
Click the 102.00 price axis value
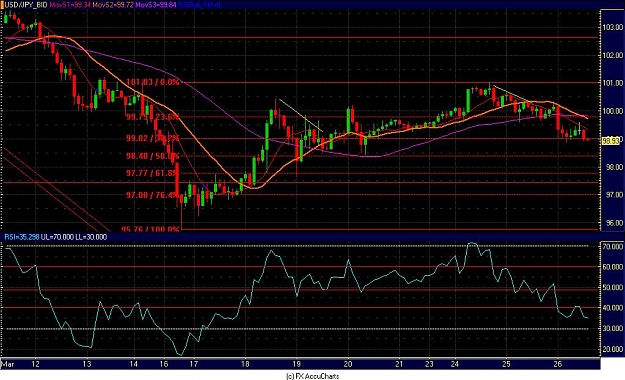(613, 55)
